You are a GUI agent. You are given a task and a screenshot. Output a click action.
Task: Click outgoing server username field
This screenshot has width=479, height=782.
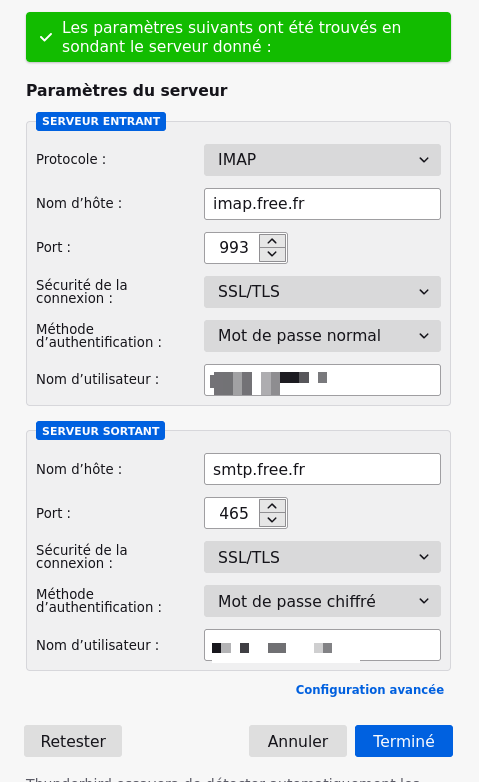point(322,645)
